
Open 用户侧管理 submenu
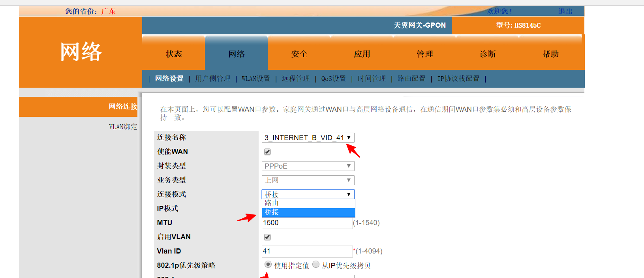[213, 79]
